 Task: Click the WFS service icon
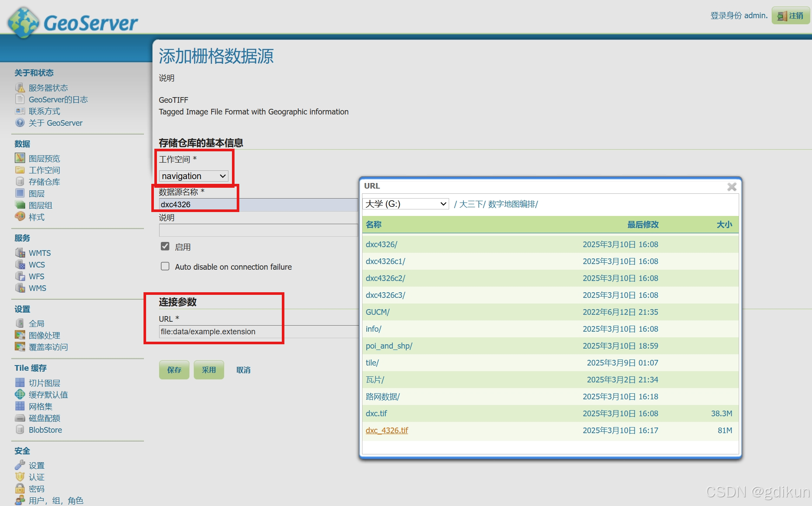(20, 276)
